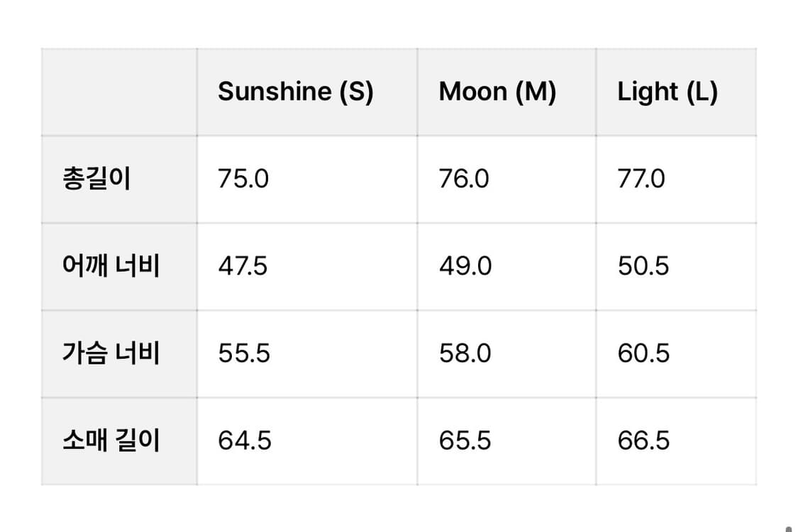Select the 64.5 sleeve length cell
Image resolution: width=798 pixels, height=532 pixels.
click(245, 440)
